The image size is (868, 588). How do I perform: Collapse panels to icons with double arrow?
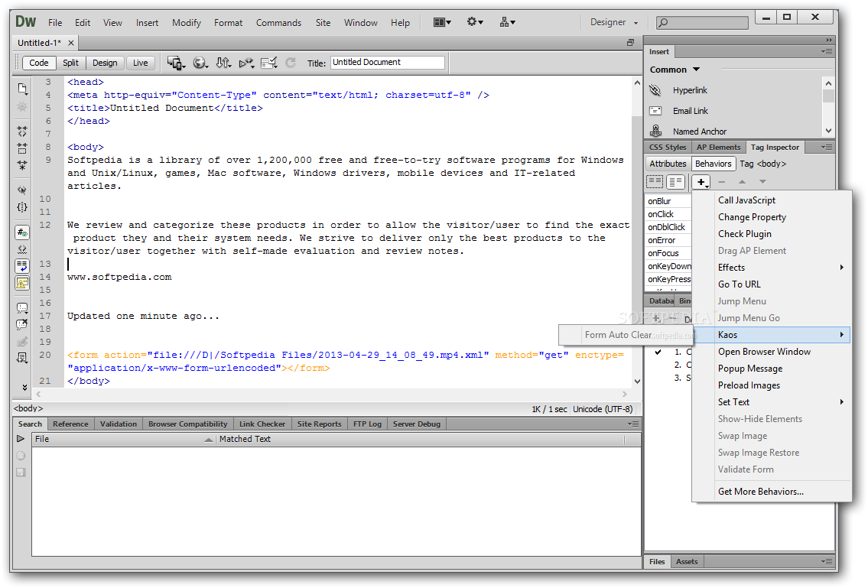pos(829,40)
